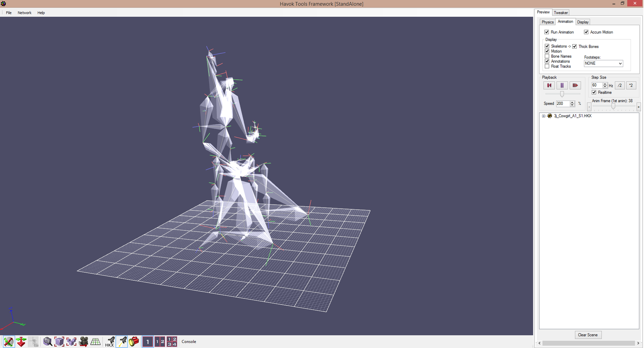Click the gear icon beside 3j_Cowgirl_A1_S1.HKX
644x348 pixels.
click(550, 116)
